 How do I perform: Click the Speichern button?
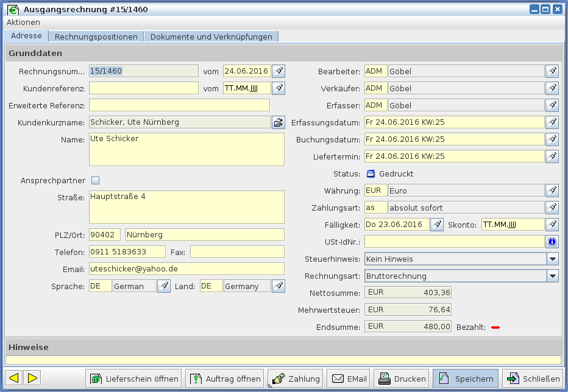466,379
